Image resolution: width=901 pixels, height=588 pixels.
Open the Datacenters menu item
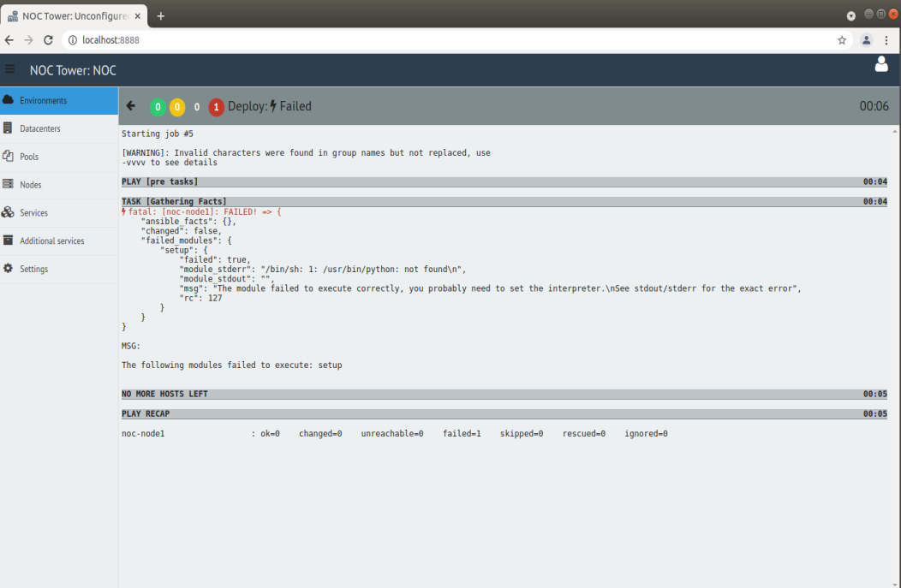click(x=59, y=128)
